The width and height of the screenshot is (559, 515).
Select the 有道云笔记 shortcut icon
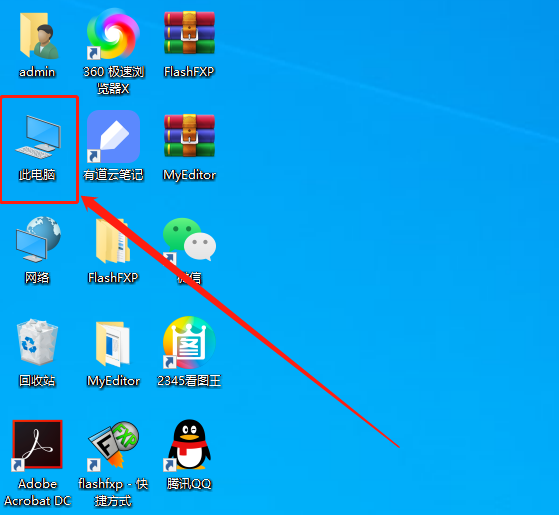(113, 137)
